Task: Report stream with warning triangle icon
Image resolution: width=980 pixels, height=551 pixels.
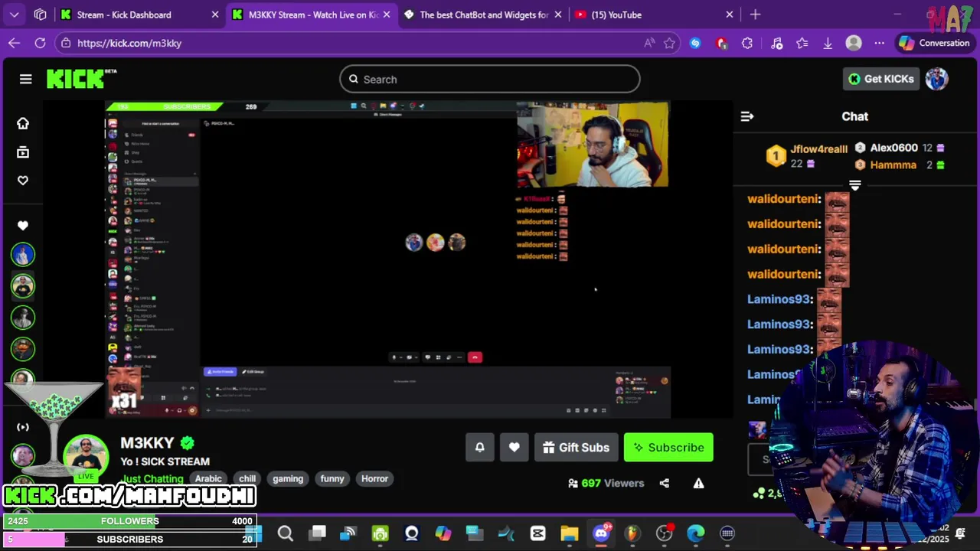Action: click(698, 483)
